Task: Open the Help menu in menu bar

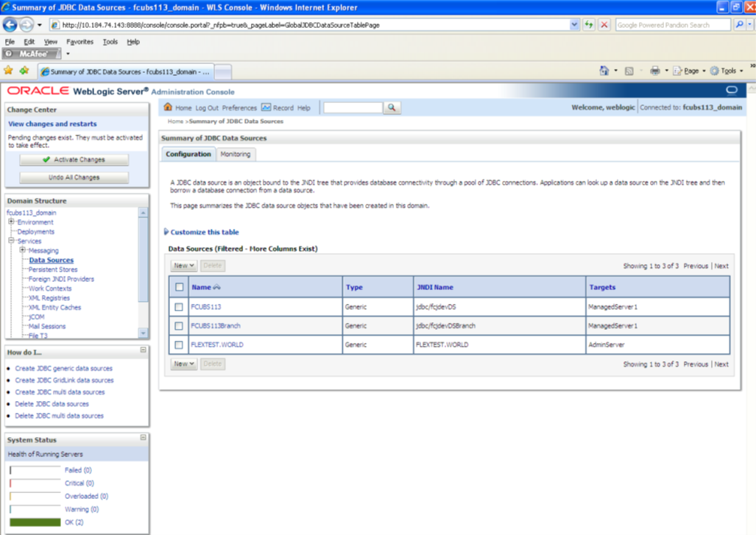Action: click(133, 42)
